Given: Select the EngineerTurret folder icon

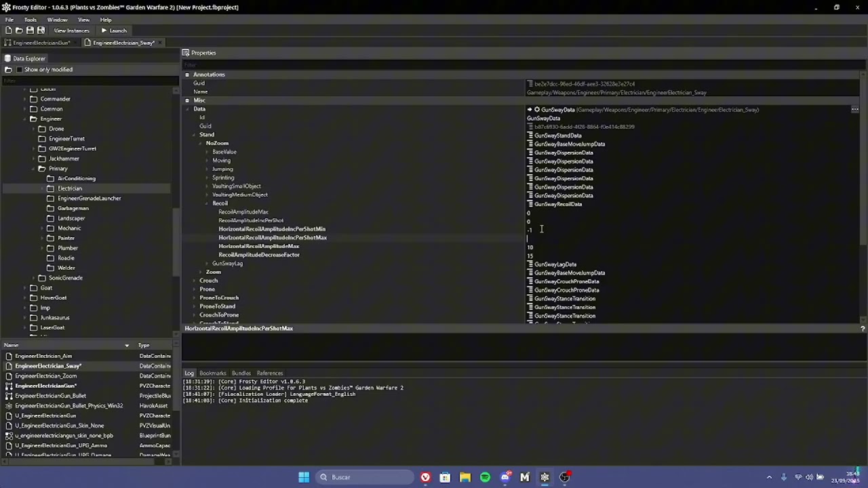Looking at the screenshot, I should click(42, 139).
